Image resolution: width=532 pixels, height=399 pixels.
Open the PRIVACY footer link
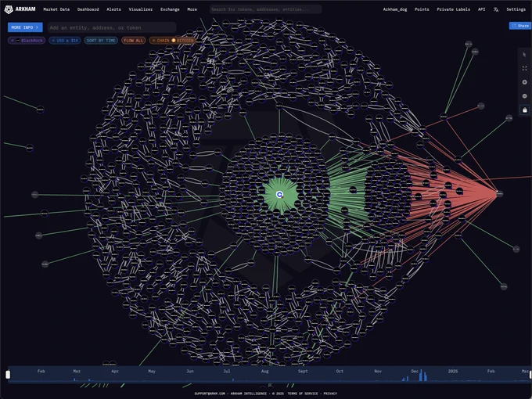[330, 394]
